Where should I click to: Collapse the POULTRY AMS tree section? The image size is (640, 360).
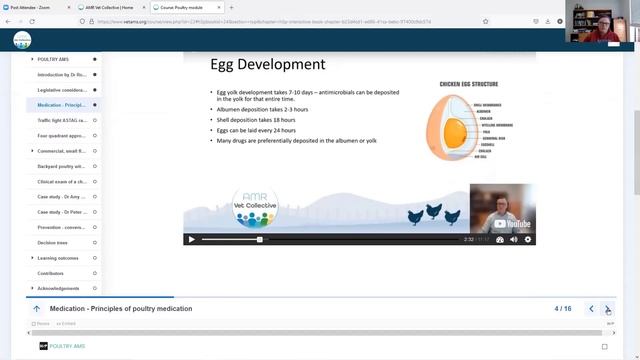coord(32,59)
